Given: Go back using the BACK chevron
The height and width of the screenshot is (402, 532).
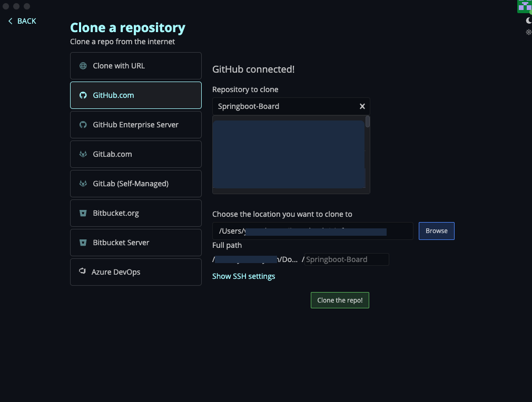Looking at the screenshot, I should click(10, 21).
